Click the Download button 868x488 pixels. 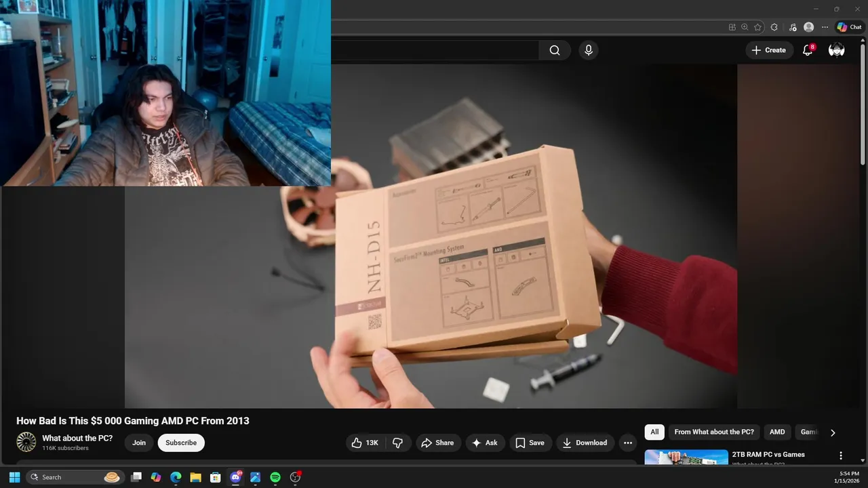point(585,443)
